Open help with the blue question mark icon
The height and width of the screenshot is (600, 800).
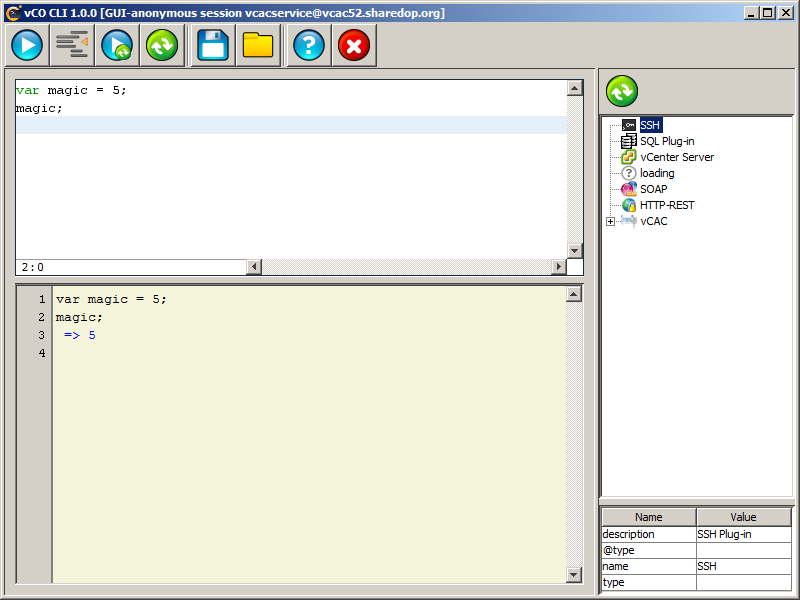[309, 46]
